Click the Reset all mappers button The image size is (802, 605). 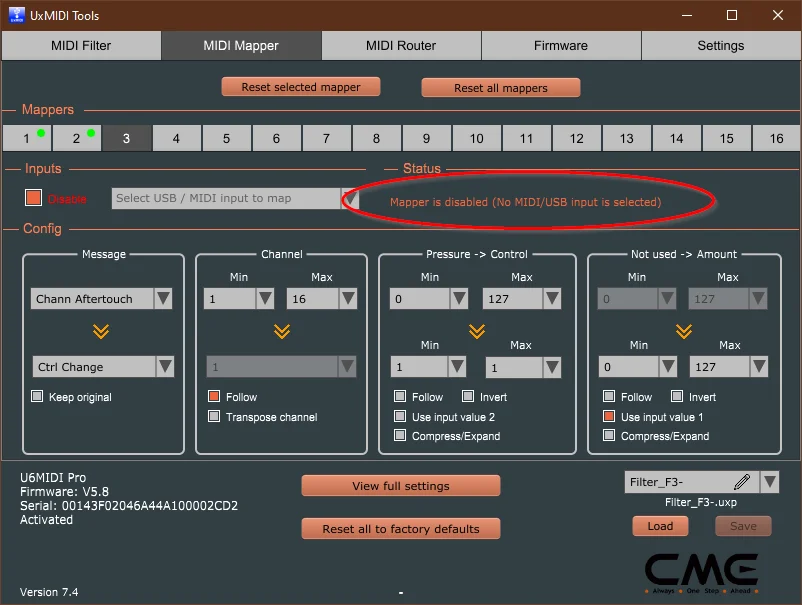pyautogui.click(x=500, y=87)
